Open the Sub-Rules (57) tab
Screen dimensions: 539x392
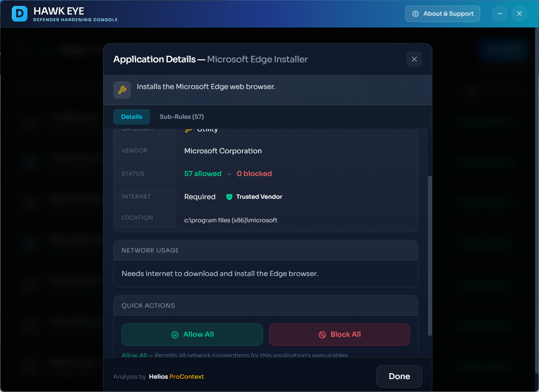(181, 117)
